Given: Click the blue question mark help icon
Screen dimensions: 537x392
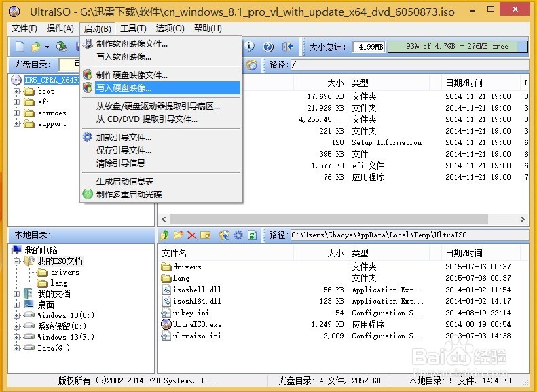Looking at the screenshot, I should coord(268,47).
